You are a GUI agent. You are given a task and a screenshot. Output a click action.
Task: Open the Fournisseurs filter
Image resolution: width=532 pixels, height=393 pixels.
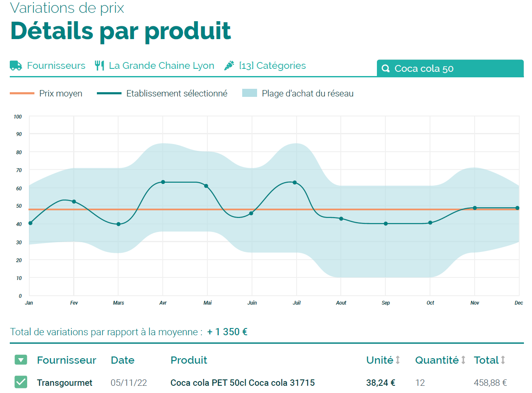pos(56,66)
